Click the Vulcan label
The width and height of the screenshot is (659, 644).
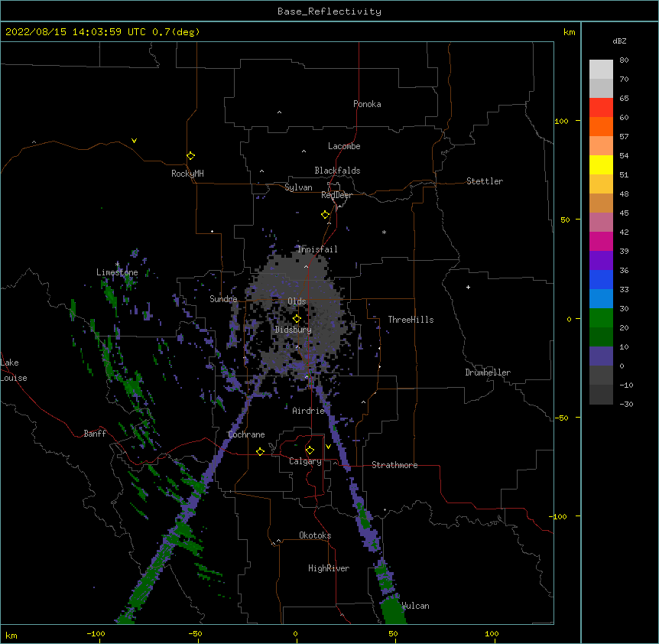pos(415,606)
